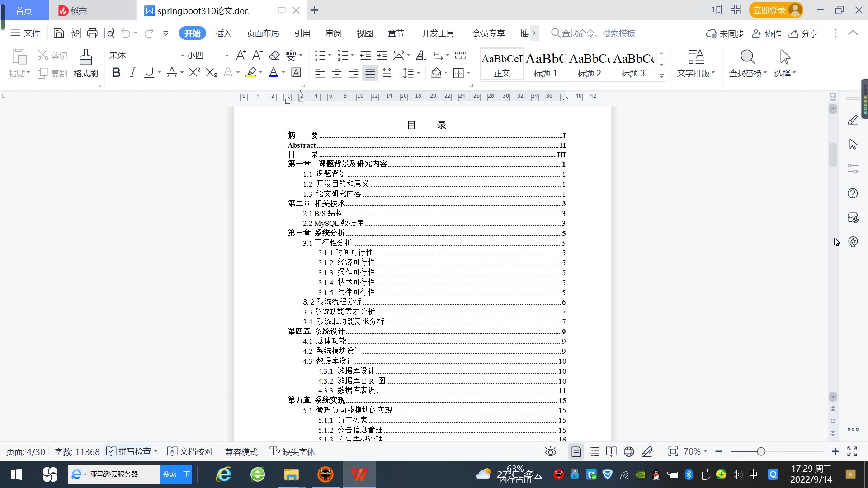868x488 pixels.
Task: Click the Superscript X² icon
Action: point(195,72)
